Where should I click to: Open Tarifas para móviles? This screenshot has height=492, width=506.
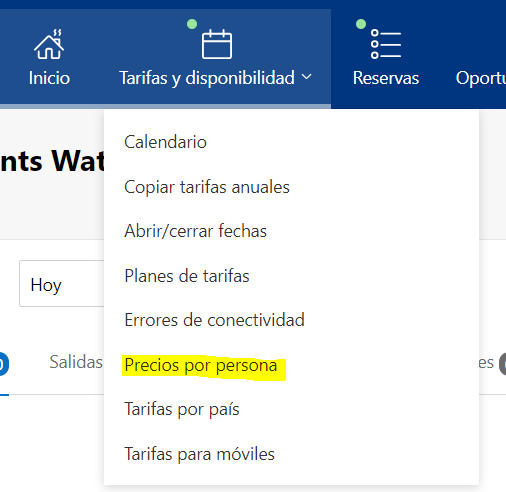point(199,454)
